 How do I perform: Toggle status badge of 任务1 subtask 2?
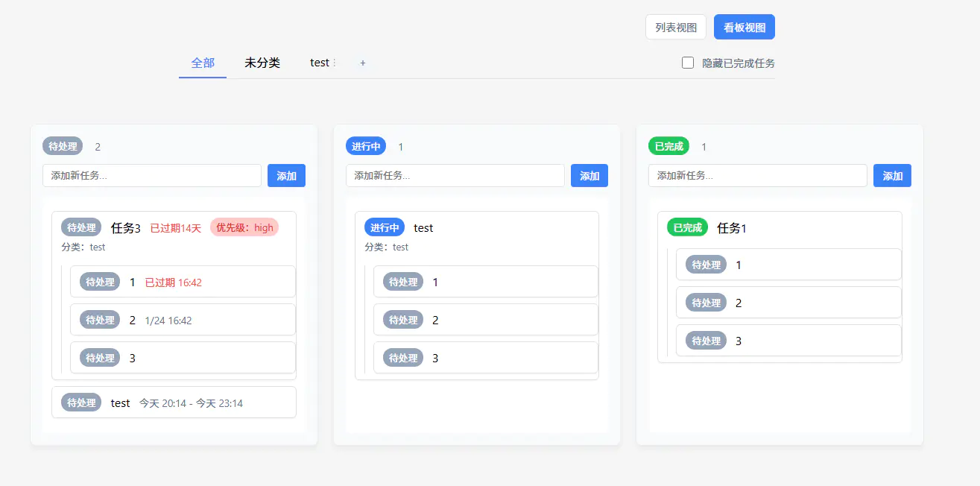coord(706,303)
